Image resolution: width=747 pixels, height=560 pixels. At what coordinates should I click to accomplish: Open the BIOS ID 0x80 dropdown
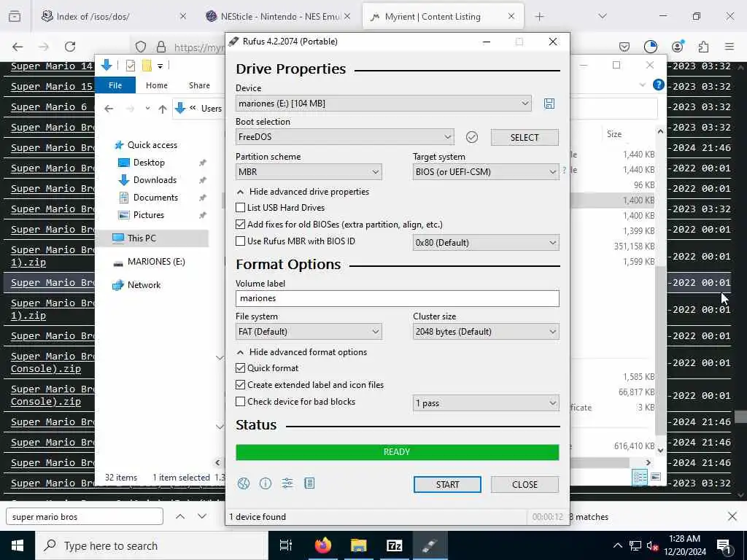tap(485, 243)
